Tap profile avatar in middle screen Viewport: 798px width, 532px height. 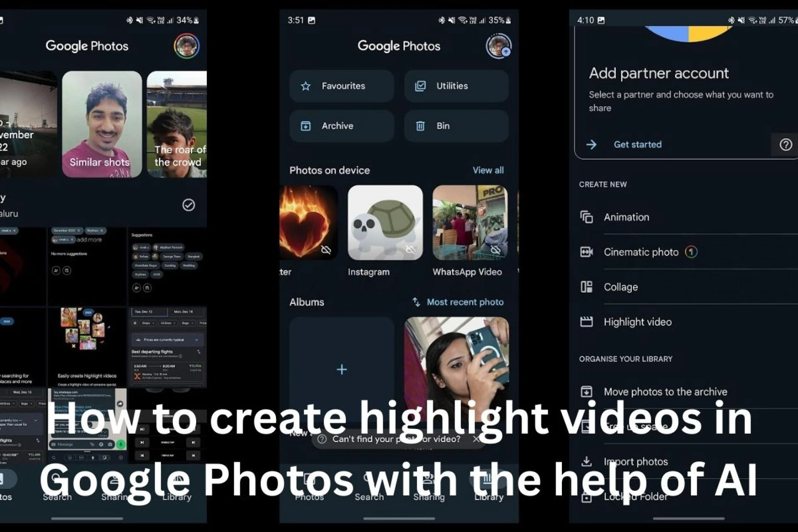tap(498, 46)
